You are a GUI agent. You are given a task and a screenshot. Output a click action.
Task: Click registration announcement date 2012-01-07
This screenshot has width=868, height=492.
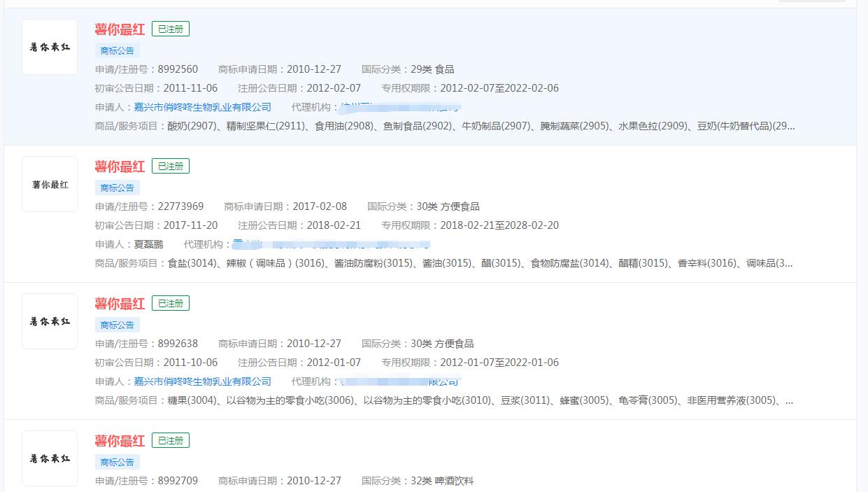[x=334, y=363]
